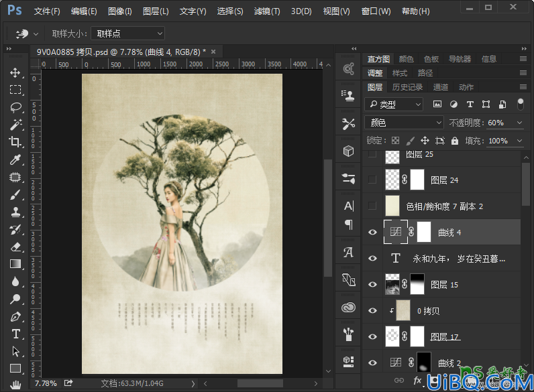Toggle layer filtering switch on or off
534x392 pixels.
(x=521, y=105)
